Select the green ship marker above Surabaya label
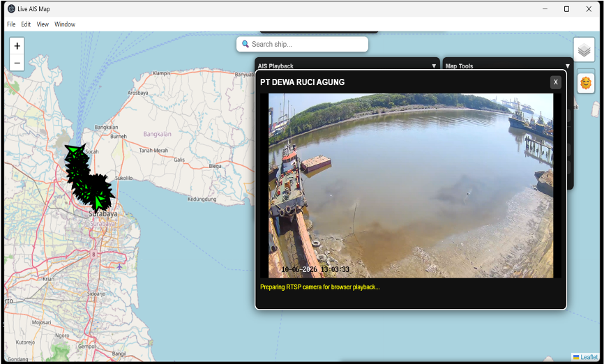The image size is (604, 364). point(100,201)
